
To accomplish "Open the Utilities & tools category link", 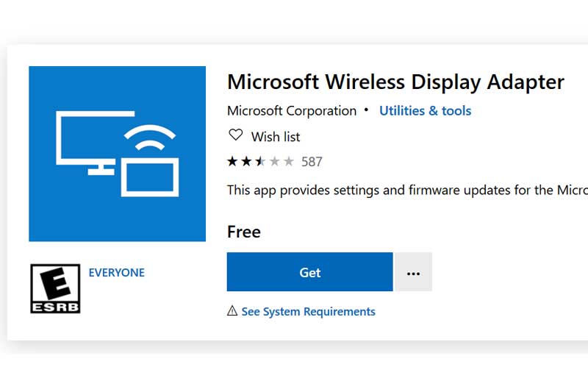I will [425, 110].
